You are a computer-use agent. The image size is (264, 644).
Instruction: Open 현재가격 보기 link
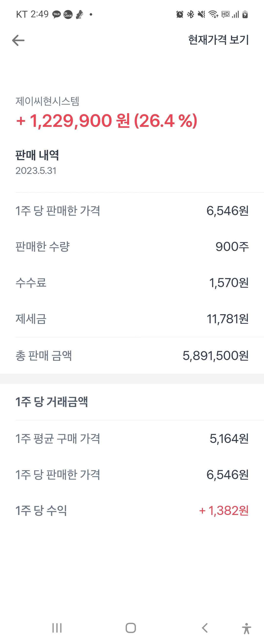[219, 40]
